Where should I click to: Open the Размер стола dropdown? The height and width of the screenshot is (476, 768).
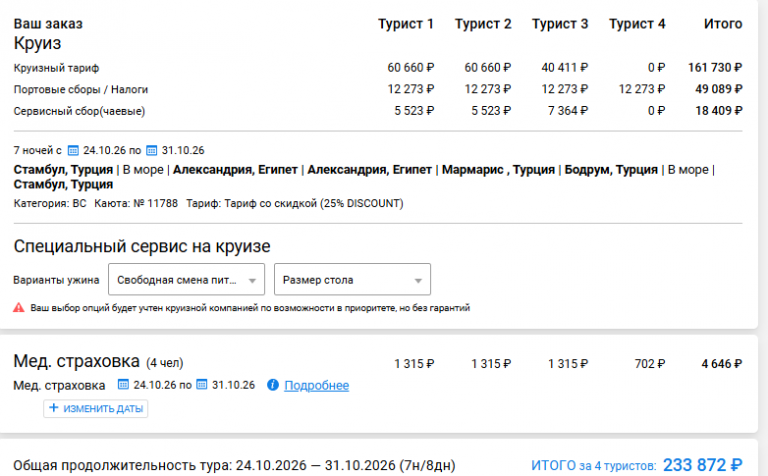352,279
